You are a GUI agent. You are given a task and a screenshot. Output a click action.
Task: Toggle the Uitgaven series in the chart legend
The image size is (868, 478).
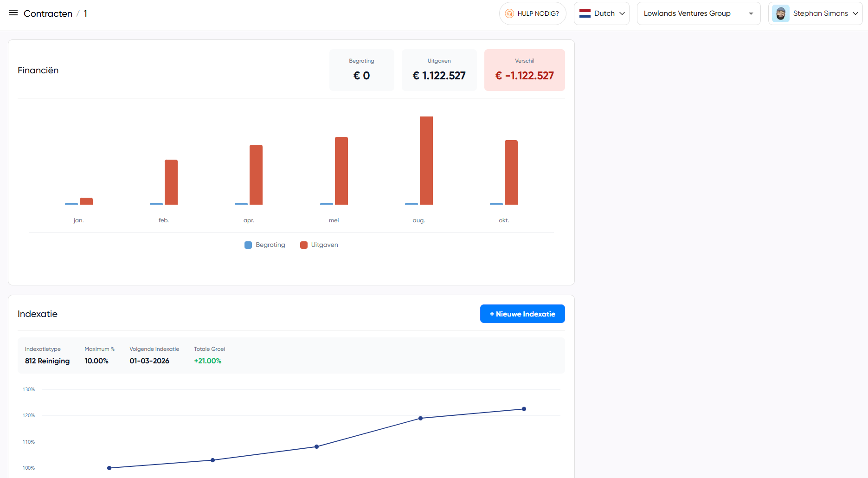click(x=319, y=245)
